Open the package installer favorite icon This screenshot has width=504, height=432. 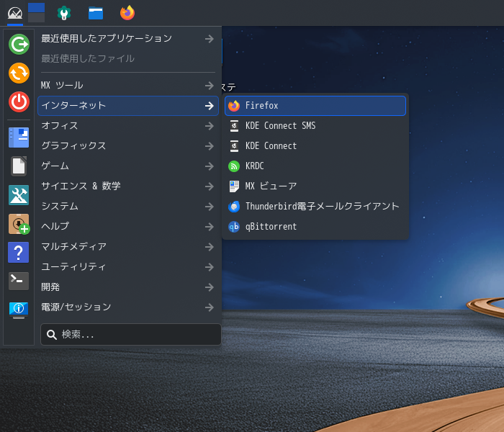(x=19, y=224)
